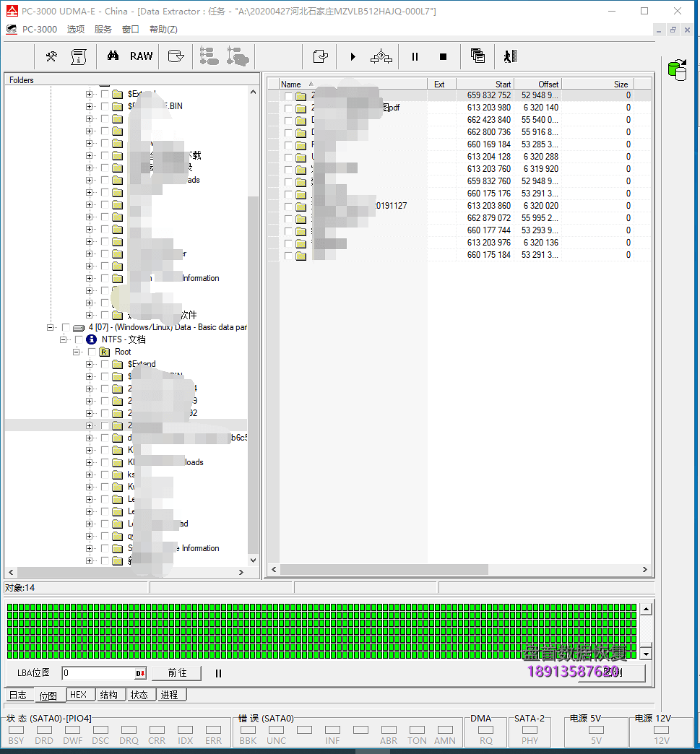Open the LBA field D-arrow dropdown
The image size is (700, 754).
pos(140,673)
